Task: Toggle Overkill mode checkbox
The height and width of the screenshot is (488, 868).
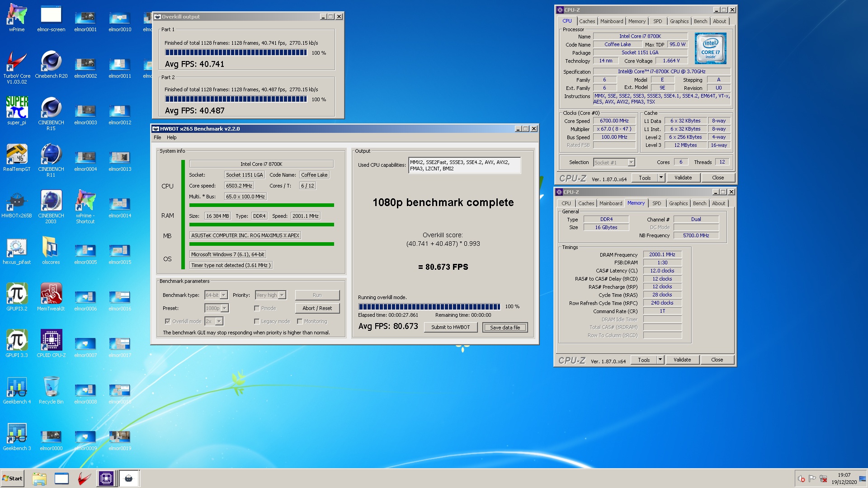Action: pyautogui.click(x=168, y=321)
